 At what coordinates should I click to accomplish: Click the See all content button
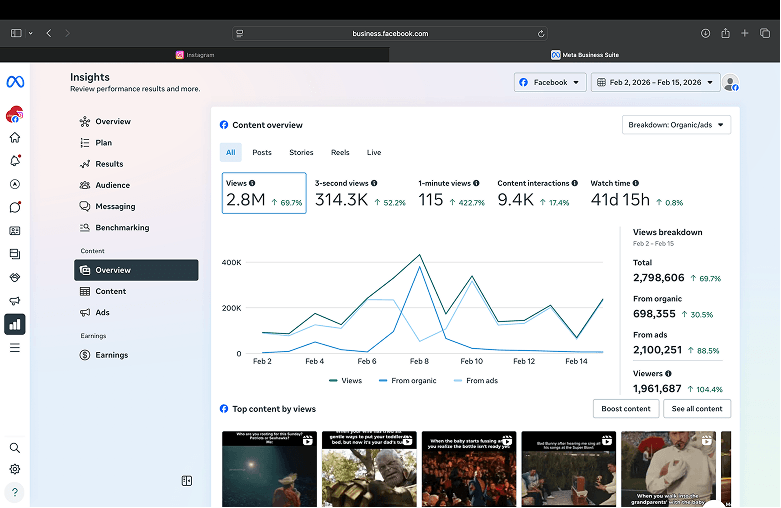pos(697,409)
